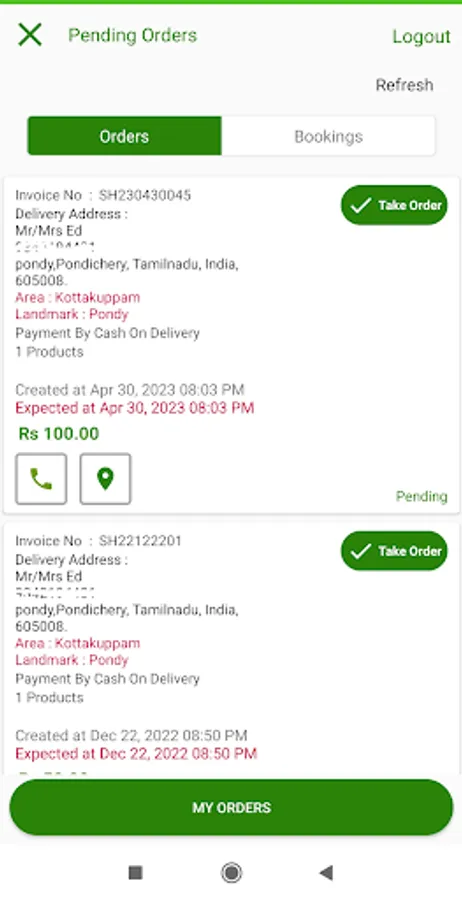This screenshot has width=462, height=900.
Task: Click the checkmark icon in second Take Order
Action: [x=360, y=551]
